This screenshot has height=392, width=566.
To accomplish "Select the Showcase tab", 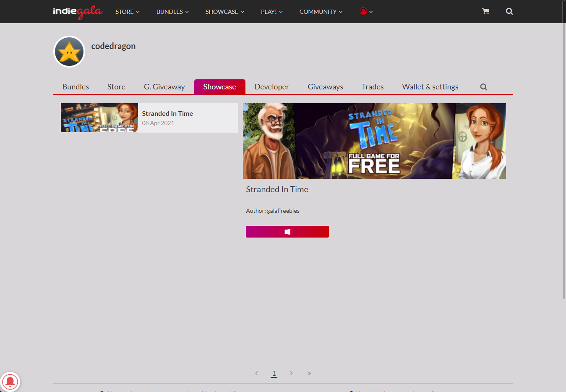I will 219,87.
